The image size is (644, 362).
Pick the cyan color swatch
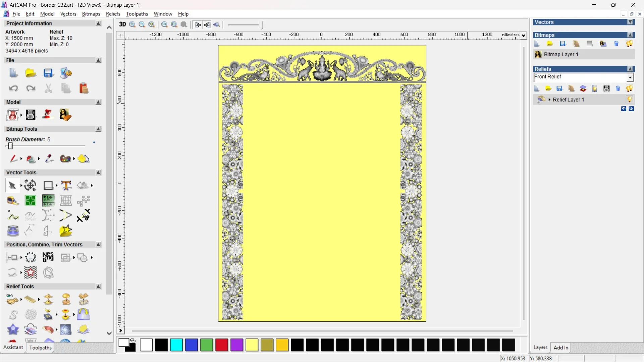pyautogui.click(x=176, y=345)
